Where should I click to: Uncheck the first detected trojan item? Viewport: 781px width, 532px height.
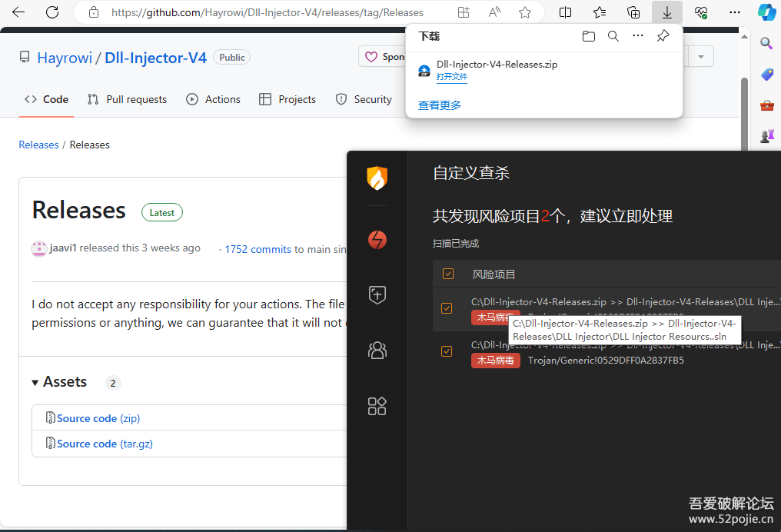[x=447, y=308]
